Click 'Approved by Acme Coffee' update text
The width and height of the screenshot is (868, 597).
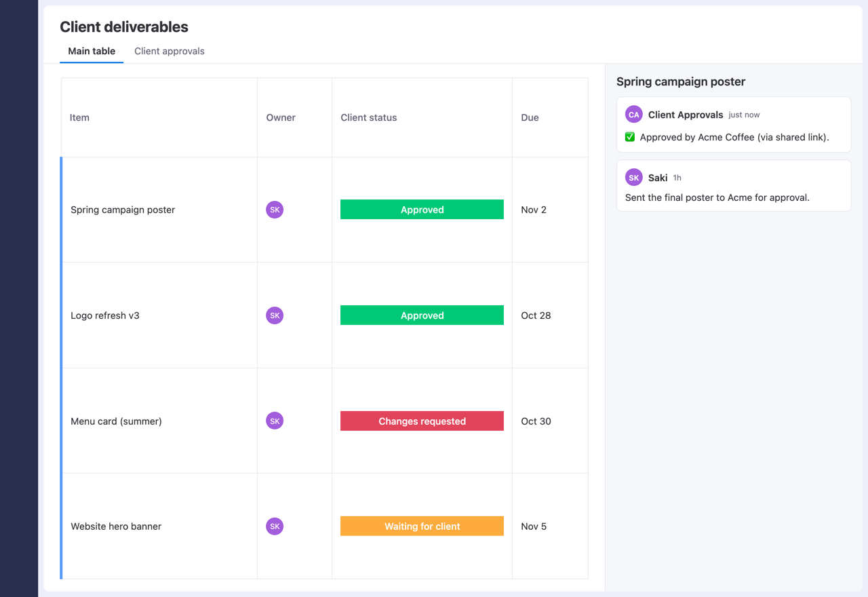[x=734, y=137]
